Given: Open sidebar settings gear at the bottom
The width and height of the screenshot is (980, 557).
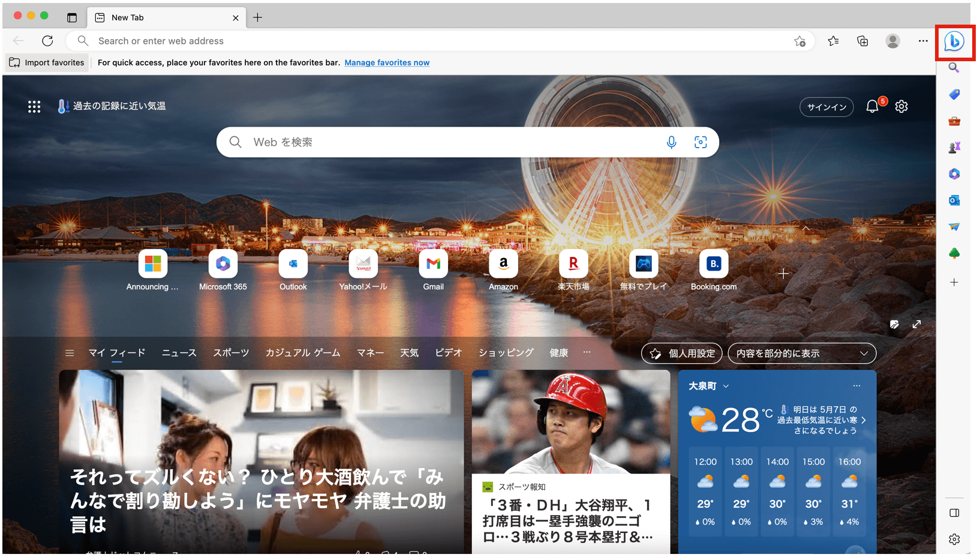Looking at the screenshot, I should click(954, 540).
